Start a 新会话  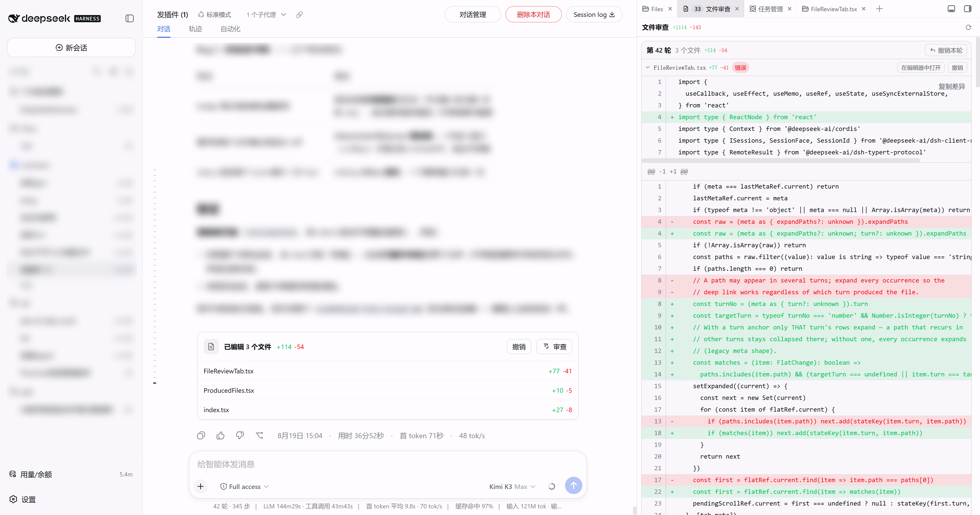71,47
